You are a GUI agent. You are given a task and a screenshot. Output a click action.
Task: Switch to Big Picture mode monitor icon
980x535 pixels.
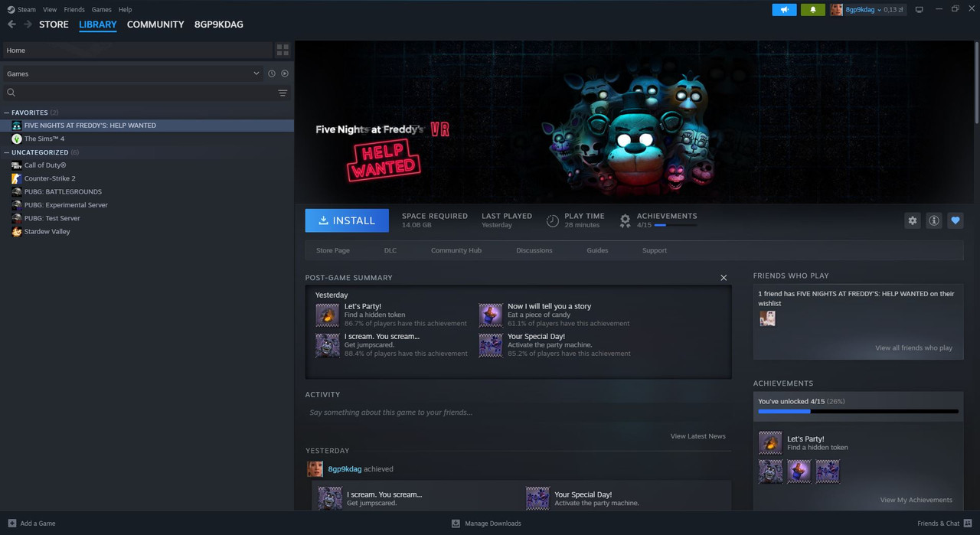coord(920,9)
